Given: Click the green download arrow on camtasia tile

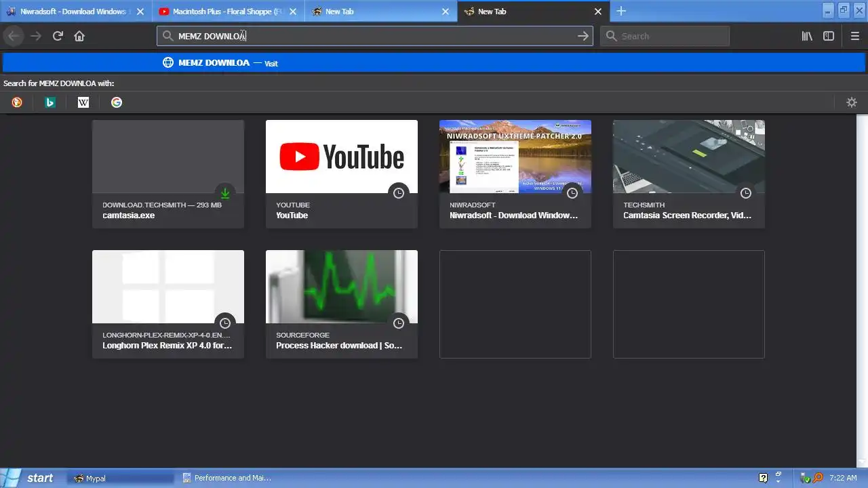Looking at the screenshot, I should click(x=225, y=193).
